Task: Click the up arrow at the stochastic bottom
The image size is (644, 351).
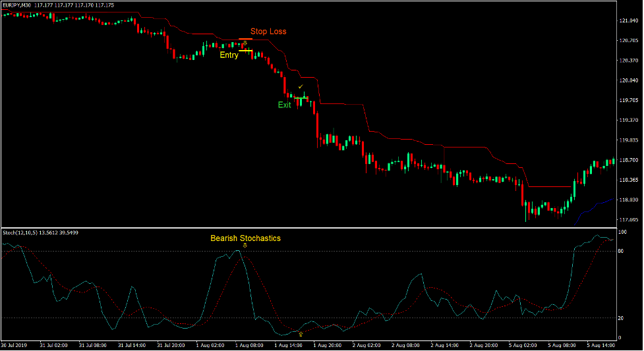Action: tap(301, 334)
